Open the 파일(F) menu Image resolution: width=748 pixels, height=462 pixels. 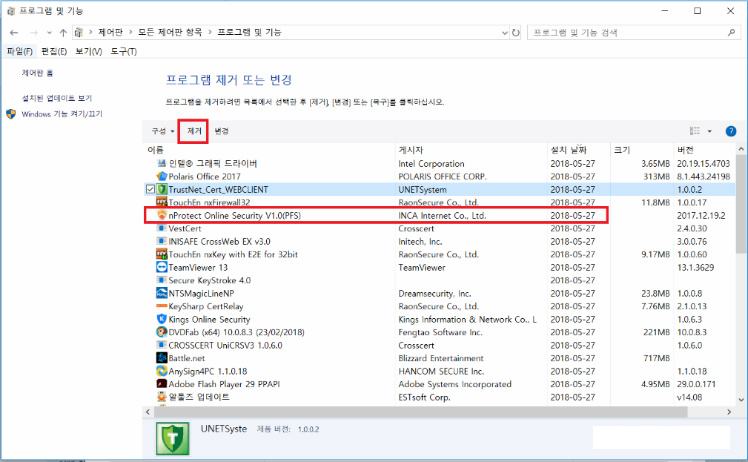coord(20,51)
